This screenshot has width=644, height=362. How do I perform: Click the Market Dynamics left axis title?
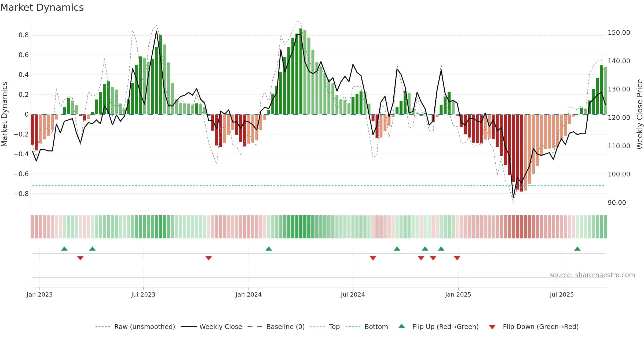(4, 114)
